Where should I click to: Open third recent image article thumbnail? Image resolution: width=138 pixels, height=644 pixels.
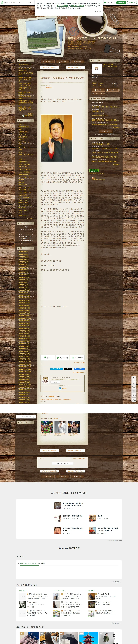pos(74,427)
